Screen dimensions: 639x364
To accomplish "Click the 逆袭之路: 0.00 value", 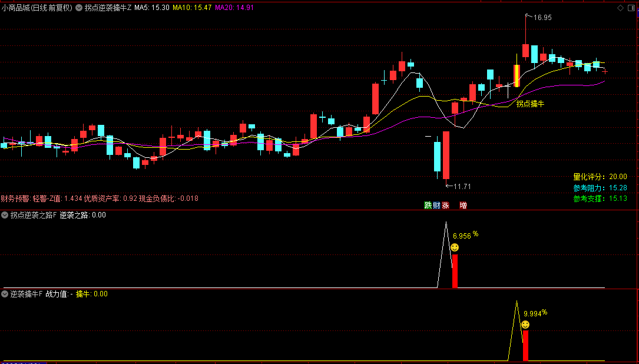I will [82, 215].
